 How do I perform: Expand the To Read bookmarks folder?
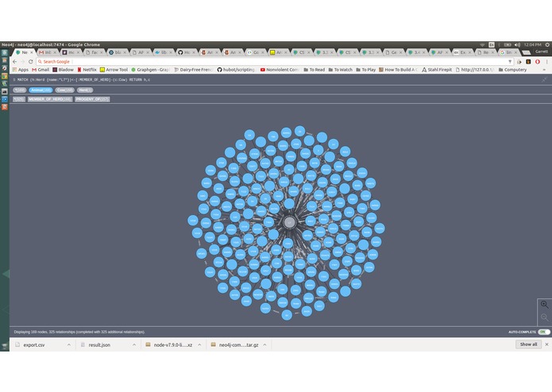[314, 70]
